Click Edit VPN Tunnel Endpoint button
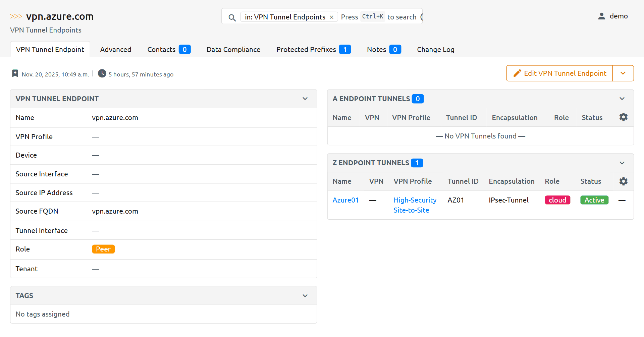The width and height of the screenshot is (644, 337). click(x=559, y=73)
